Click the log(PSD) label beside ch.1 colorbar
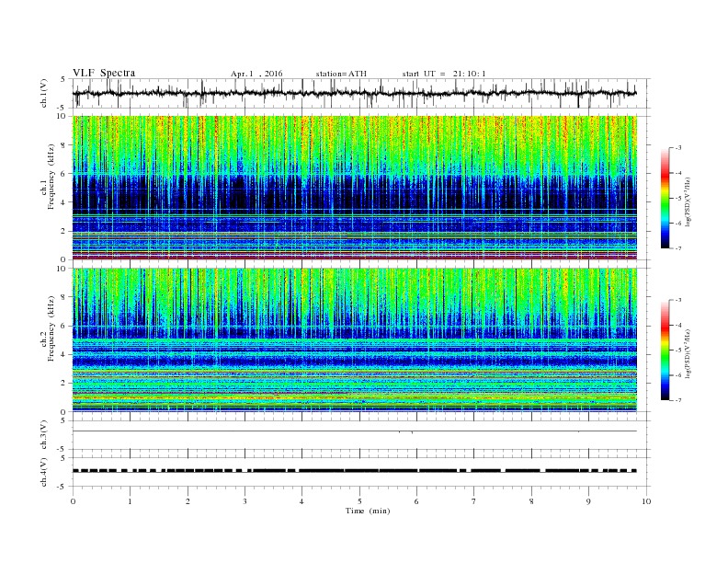Image resolution: width=728 pixels, height=563 pixels. click(x=688, y=201)
